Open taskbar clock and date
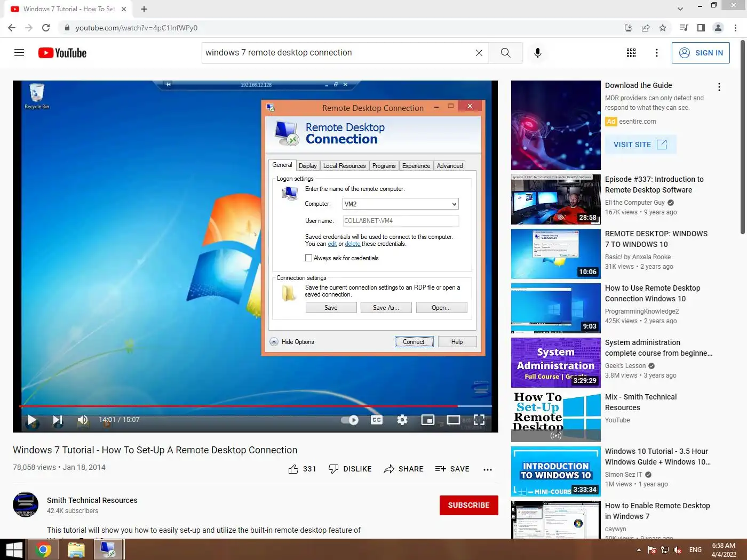 (x=724, y=550)
